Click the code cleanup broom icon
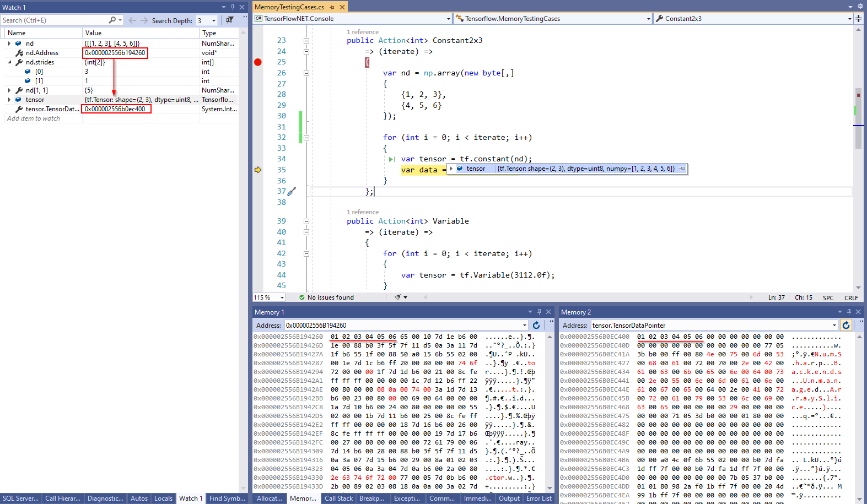The height and width of the screenshot is (504, 867). coord(398,297)
